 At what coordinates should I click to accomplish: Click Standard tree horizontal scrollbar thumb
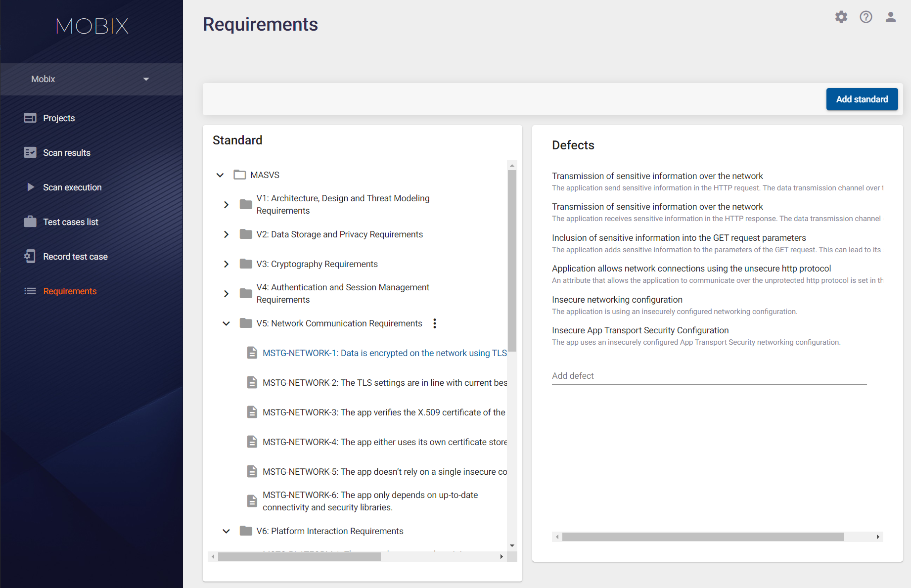[x=299, y=556]
